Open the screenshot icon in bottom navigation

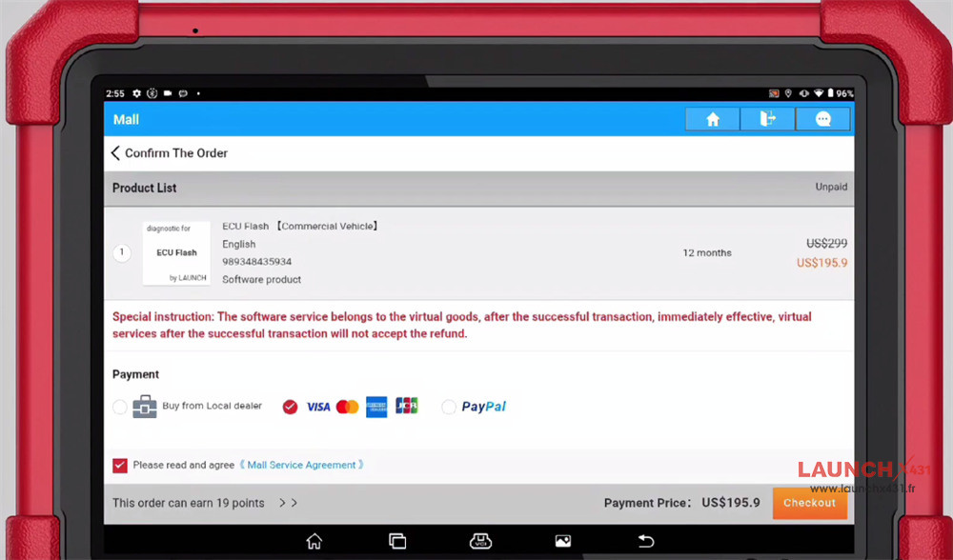click(562, 540)
